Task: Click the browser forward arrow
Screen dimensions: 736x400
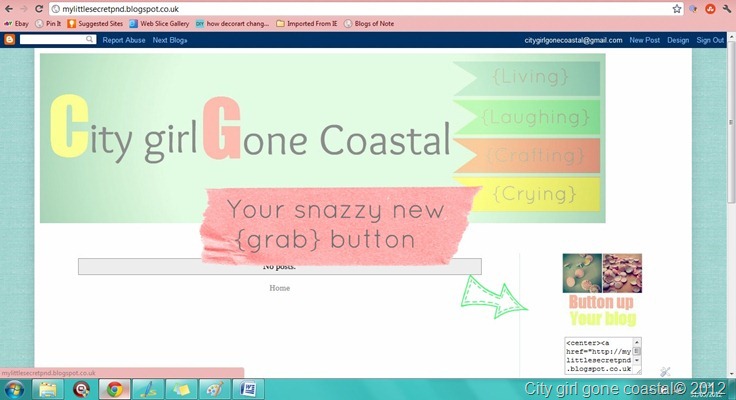Action: (24, 8)
